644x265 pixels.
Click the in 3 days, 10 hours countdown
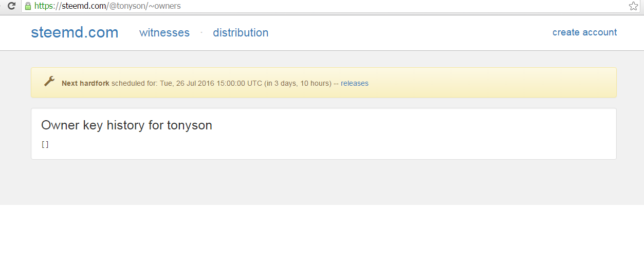(x=298, y=83)
